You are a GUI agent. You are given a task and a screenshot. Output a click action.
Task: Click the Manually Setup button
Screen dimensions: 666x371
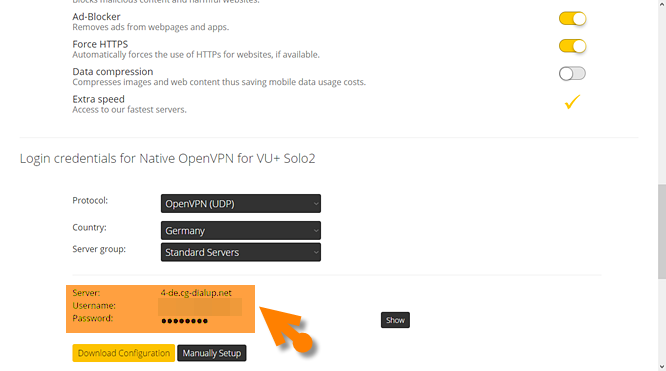[212, 353]
